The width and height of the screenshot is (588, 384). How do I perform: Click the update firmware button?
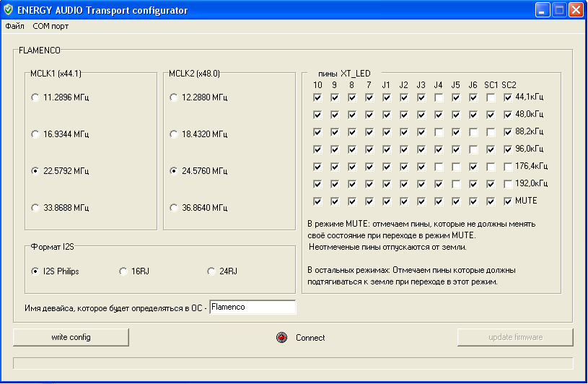click(515, 337)
